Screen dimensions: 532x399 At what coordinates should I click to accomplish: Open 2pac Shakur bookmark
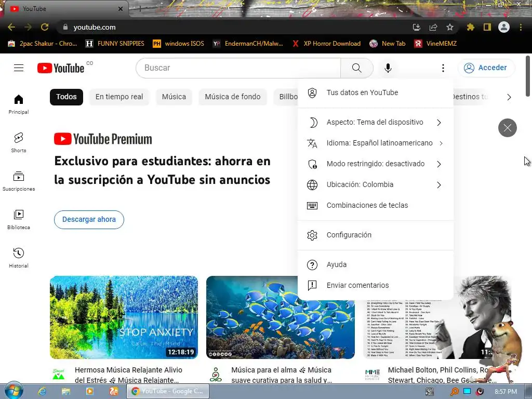coord(43,44)
